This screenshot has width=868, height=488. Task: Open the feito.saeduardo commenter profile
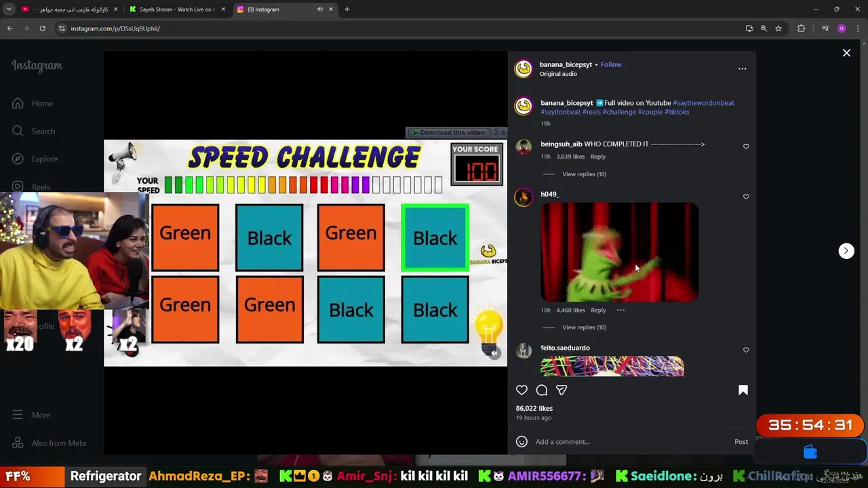tap(565, 348)
